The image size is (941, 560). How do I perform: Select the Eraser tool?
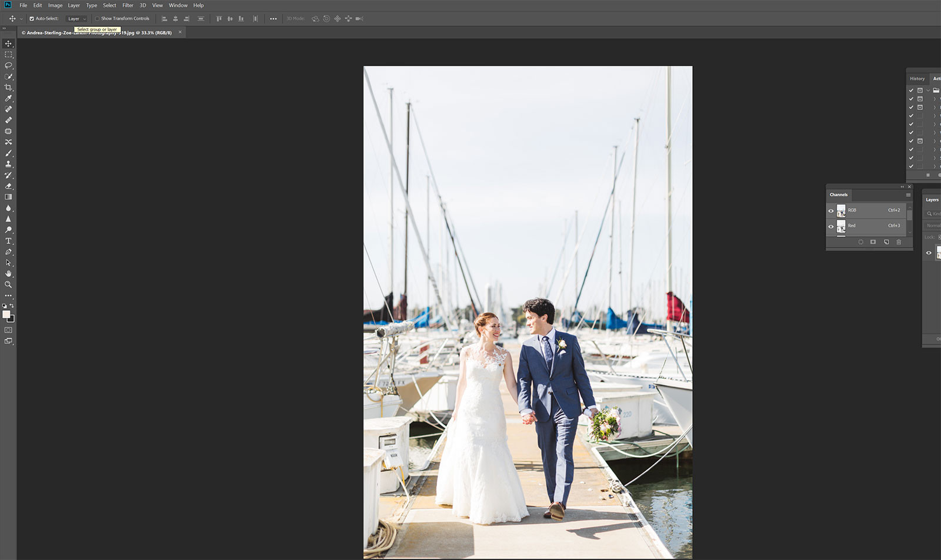click(x=8, y=186)
